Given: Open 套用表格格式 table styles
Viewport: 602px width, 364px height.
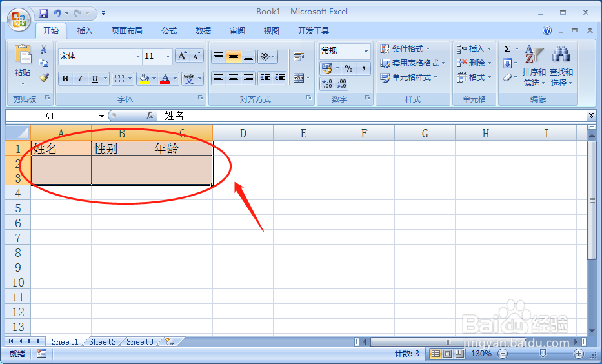Looking at the screenshot, I should 413,63.
